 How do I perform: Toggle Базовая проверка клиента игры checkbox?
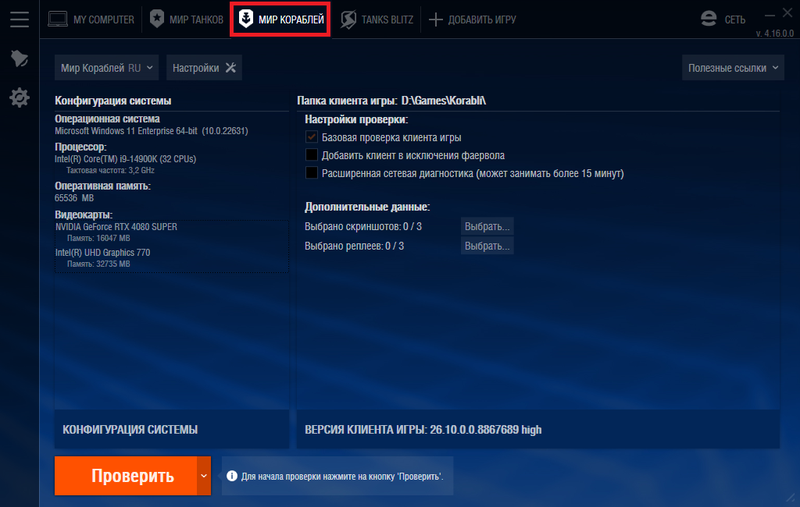(311, 137)
